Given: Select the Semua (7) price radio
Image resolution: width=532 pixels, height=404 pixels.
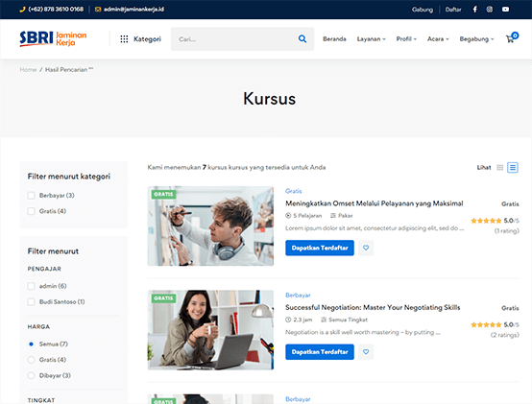Looking at the screenshot, I should point(32,344).
